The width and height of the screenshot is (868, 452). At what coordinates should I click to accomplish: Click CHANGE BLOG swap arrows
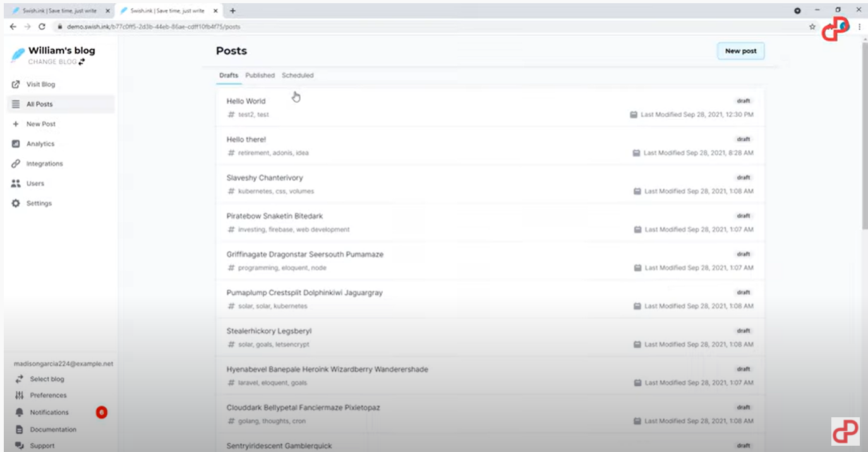coord(81,61)
